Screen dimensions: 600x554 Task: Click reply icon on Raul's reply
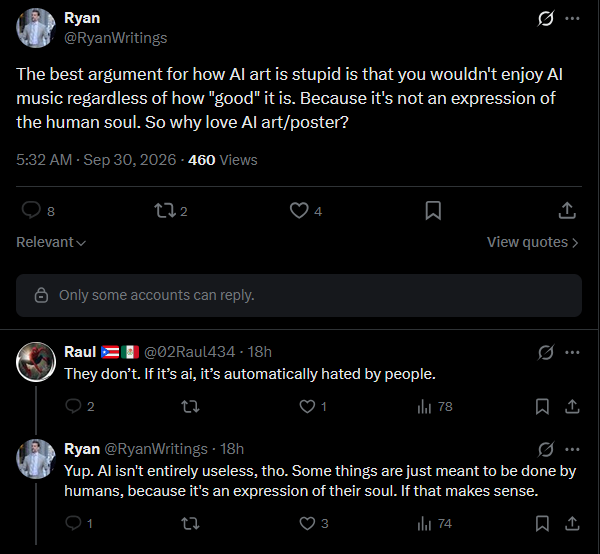(73, 406)
